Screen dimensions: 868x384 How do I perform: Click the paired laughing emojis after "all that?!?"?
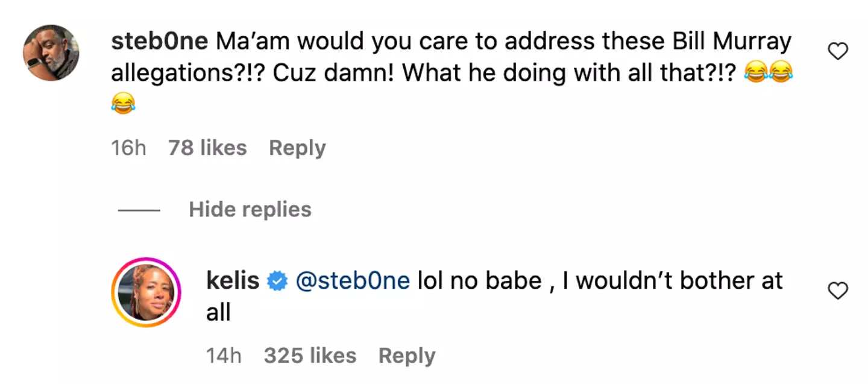click(768, 73)
